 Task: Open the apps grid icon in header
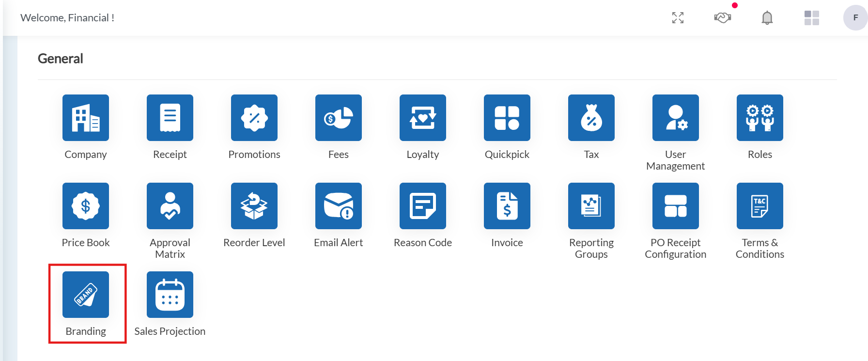coord(812,18)
